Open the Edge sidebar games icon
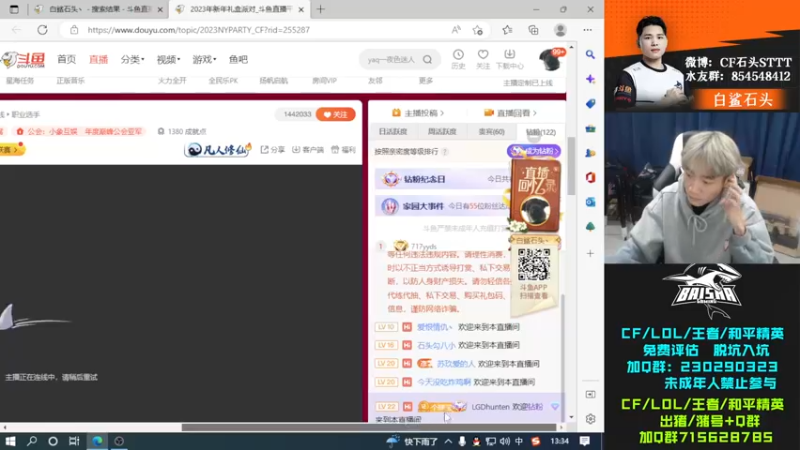Image resolution: width=800 pixels, height=450 pixels. tap(590, 153)
